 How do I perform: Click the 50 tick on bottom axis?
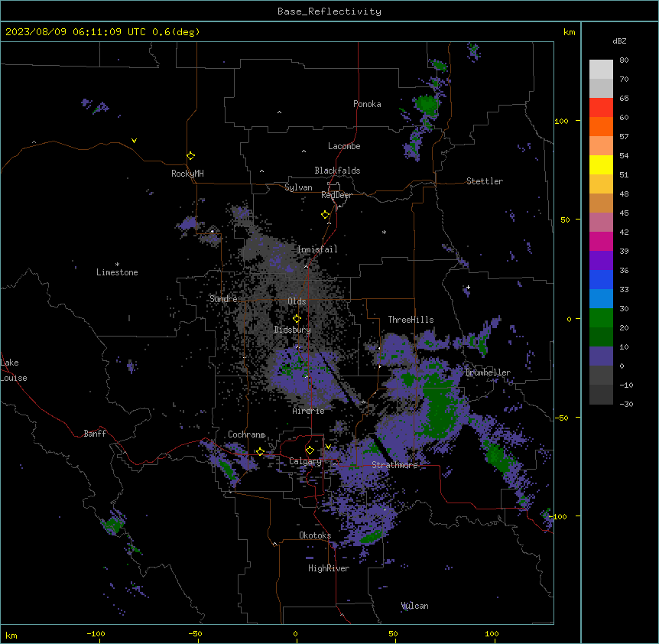pos(393,633)
